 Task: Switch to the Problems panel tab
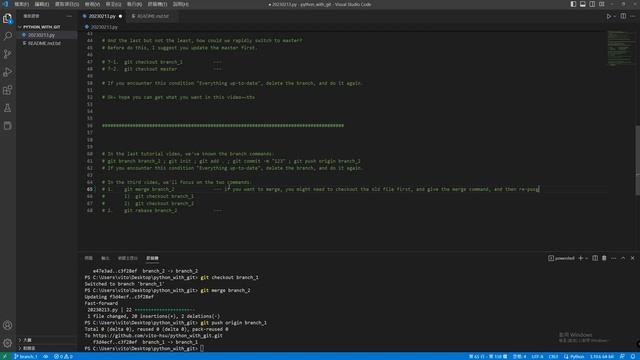tap(89, 258)
